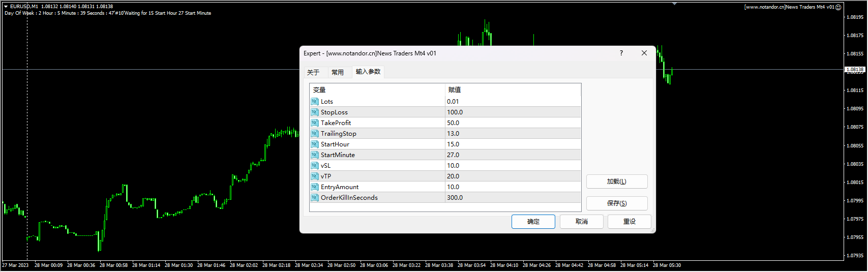Open the chart dropdown arrow beside EURUSD
The width and height of the screenshot is (868, 272).
coord(6,7)
